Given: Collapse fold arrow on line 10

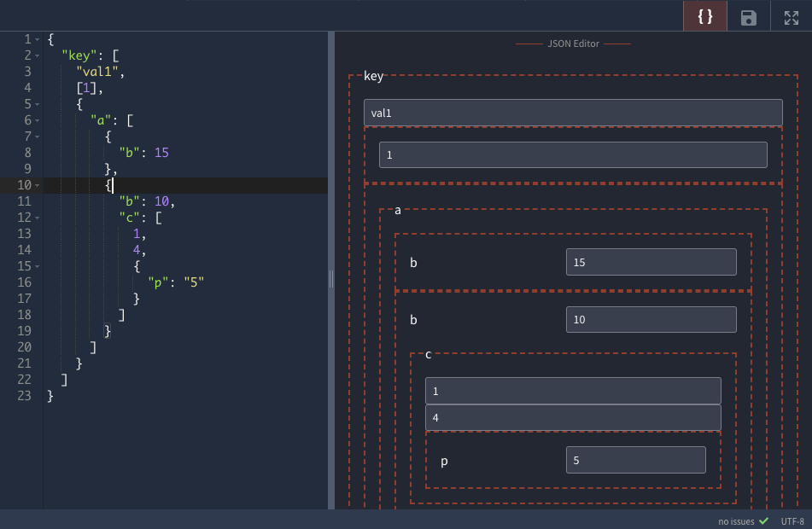Looking at the screenshot, I should click(x=38, y=185).
